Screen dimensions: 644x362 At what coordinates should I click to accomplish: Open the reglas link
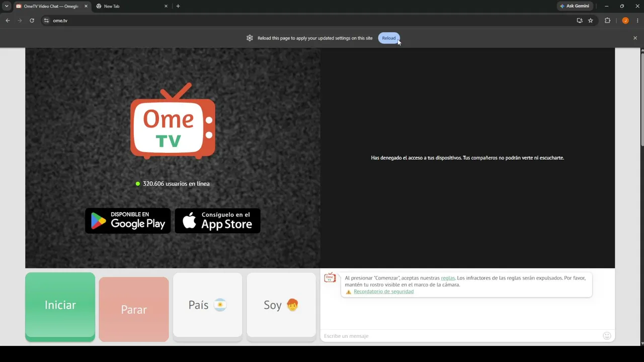pyautogui.click(x=448, y=278)
